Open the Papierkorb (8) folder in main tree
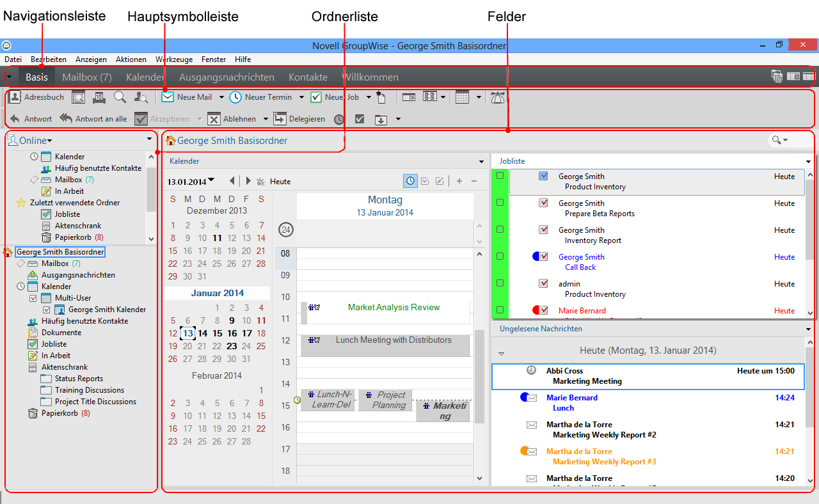The image size is (819, 504). 66,413
